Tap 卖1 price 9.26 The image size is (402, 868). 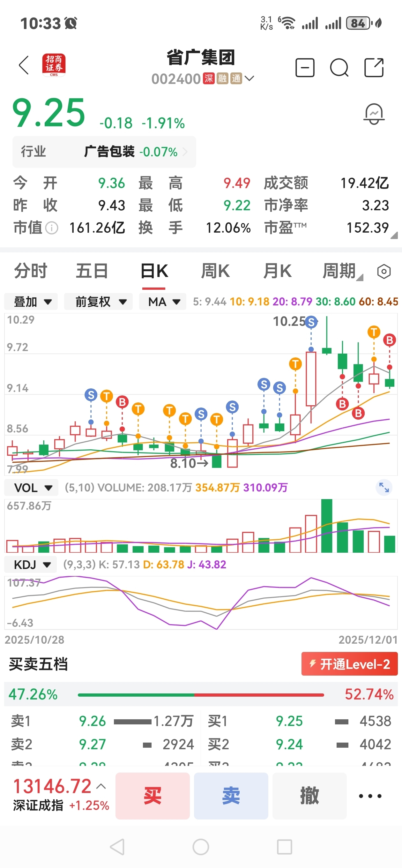point(92,721)
